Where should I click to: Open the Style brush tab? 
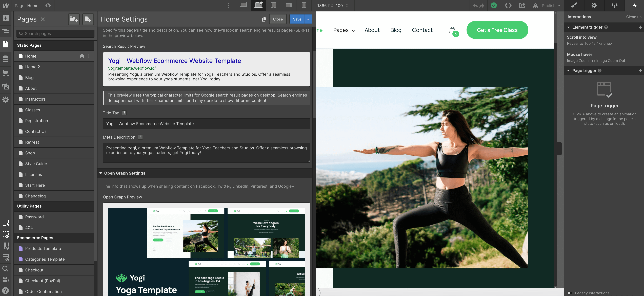[x=574, y=6]
